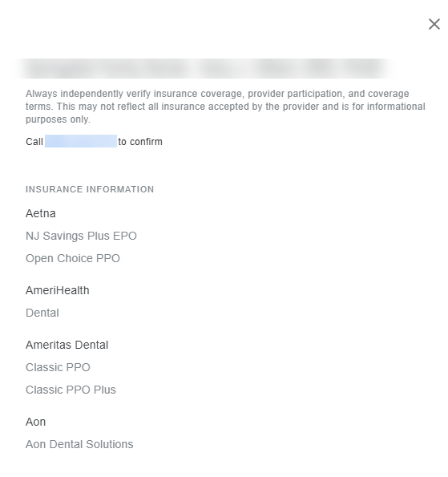The width and height of the screenshot is (448, 477).
Task: Click the 'terms. This may not reflect' line
Action: point(225,107)
